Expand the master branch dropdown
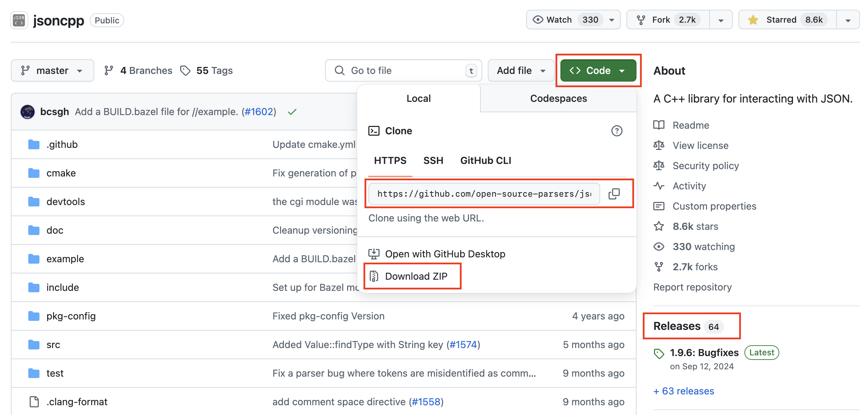 click(x=52, y=70)
